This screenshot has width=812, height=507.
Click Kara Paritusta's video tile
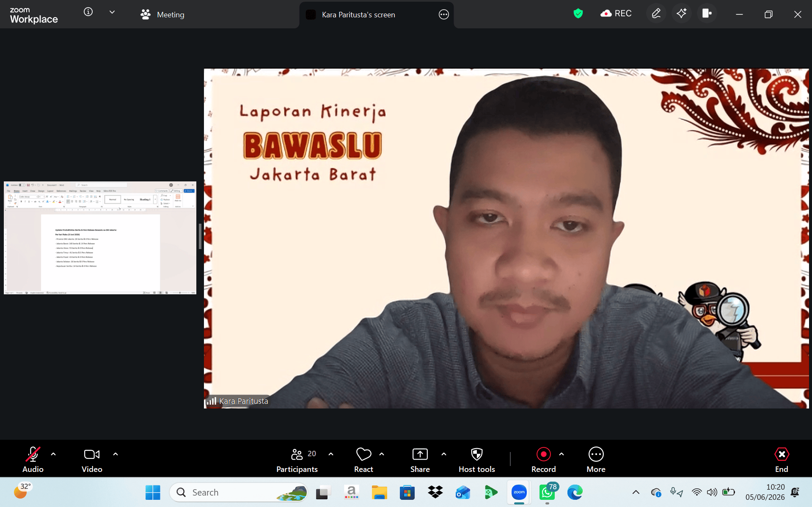[506, 238]
